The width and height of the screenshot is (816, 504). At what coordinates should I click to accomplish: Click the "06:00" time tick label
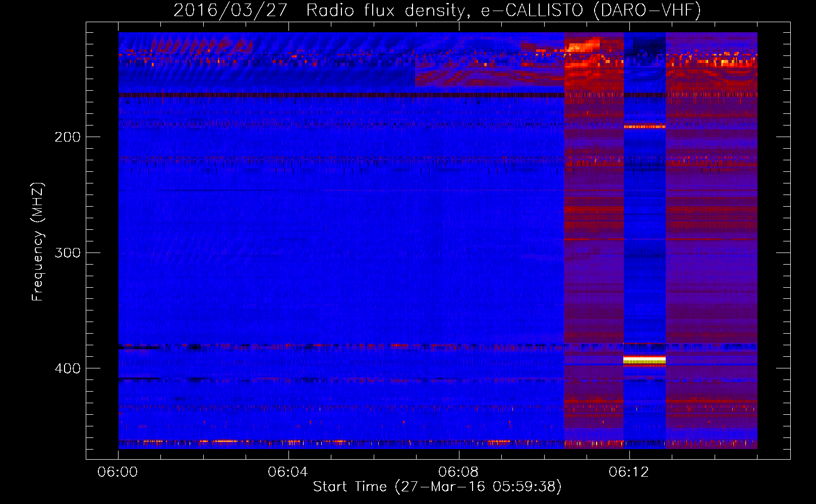[x=118, y=472]
